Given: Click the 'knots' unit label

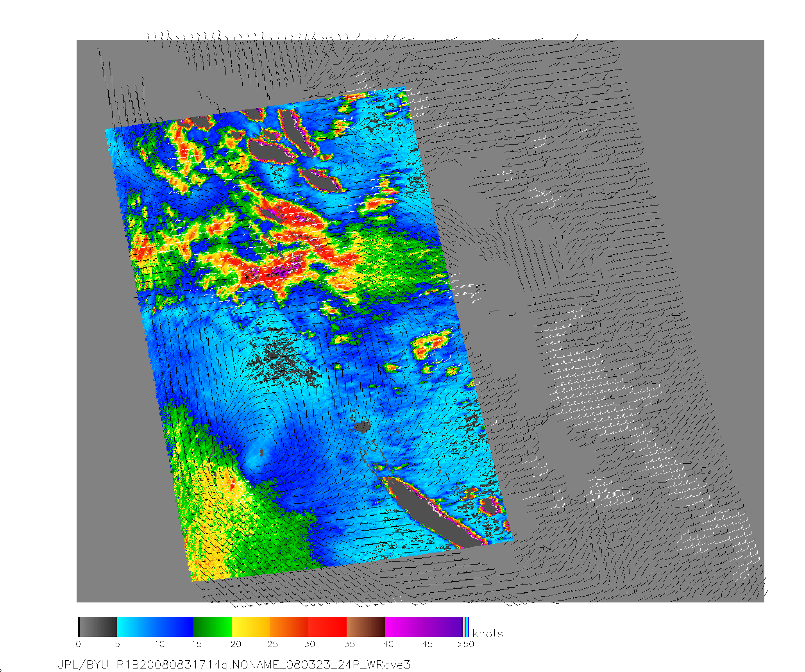Looking at the screenshot, I should [x=488, y=634].
